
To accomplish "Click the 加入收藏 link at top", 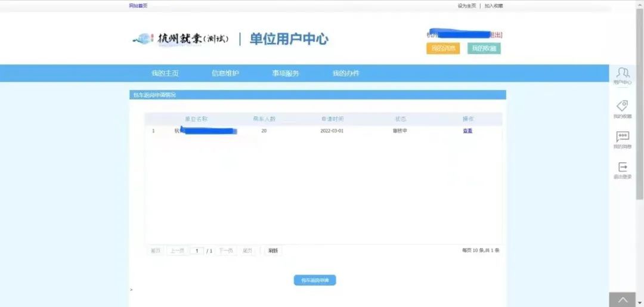I will click(494, 5).
